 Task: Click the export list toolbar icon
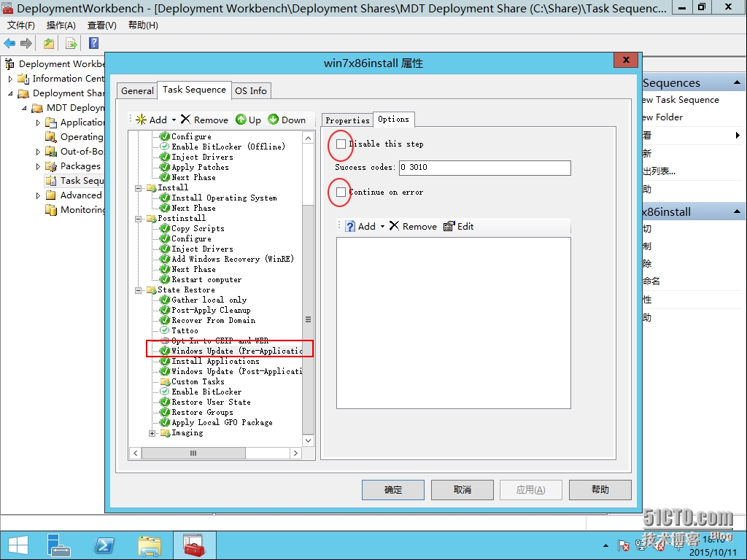pos(71,43)
